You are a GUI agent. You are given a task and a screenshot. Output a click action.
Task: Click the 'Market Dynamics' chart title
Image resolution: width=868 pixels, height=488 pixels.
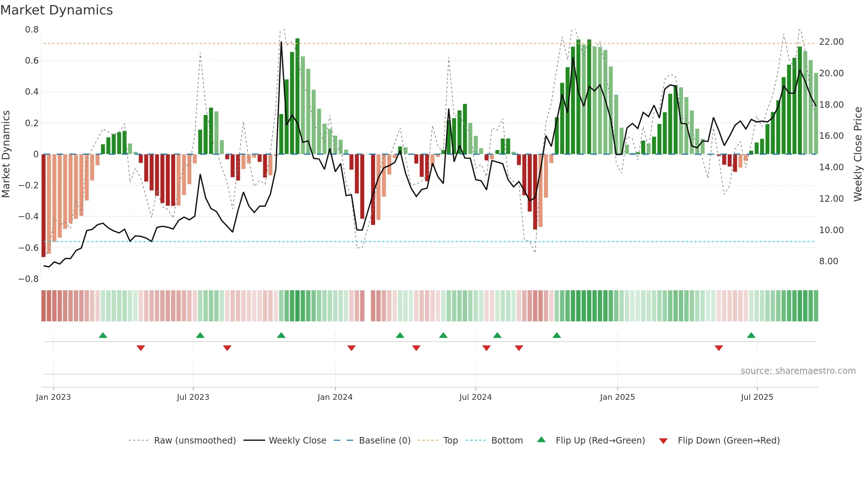click(56, 10)
